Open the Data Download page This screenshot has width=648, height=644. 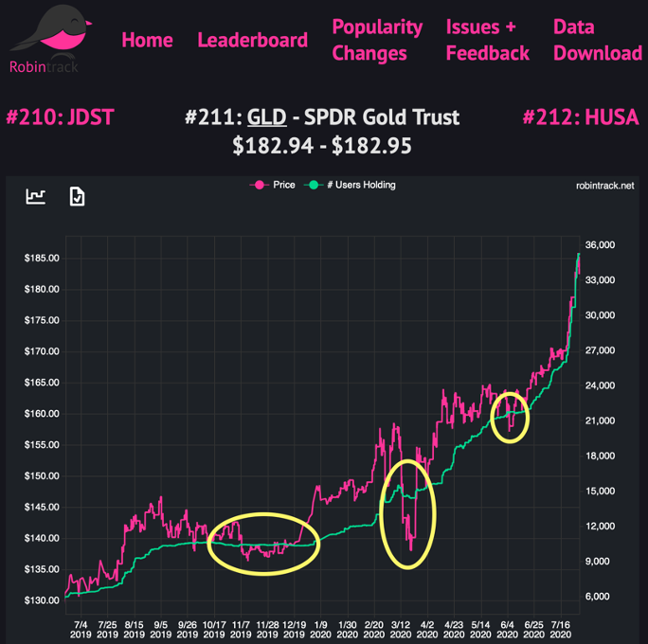597,40
